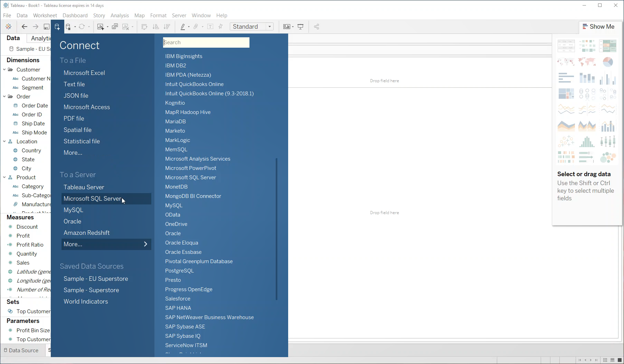624x364 pixels.
Task: Toggle pause automatic updates
Action: (x=68, y=27)
